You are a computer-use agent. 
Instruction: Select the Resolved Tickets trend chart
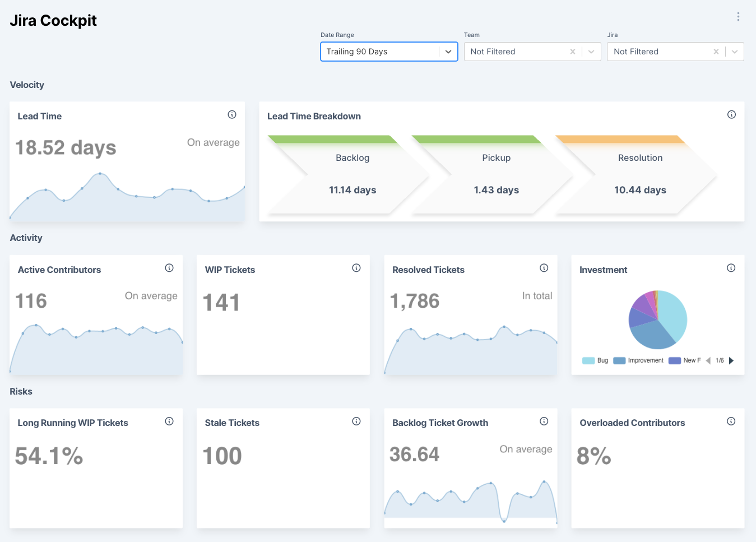[471, 350]
